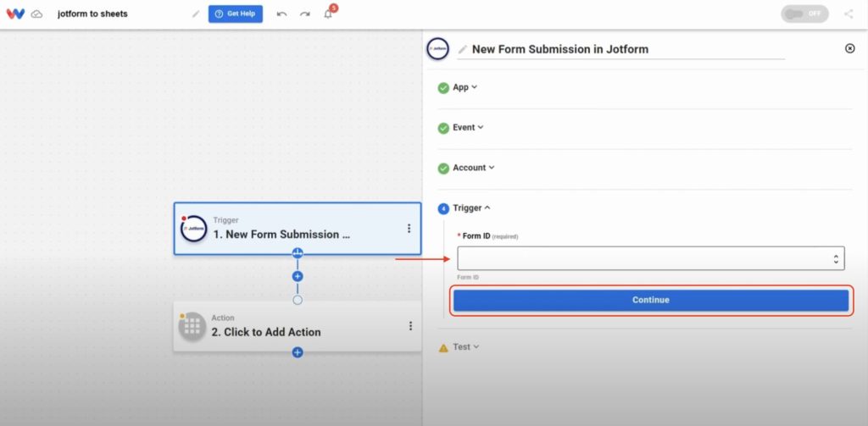Image resolution: width=868 pixels, height=426 pixels.
Task: Click the blue step 4 badge beside Trigger
Action: (443, 208)
